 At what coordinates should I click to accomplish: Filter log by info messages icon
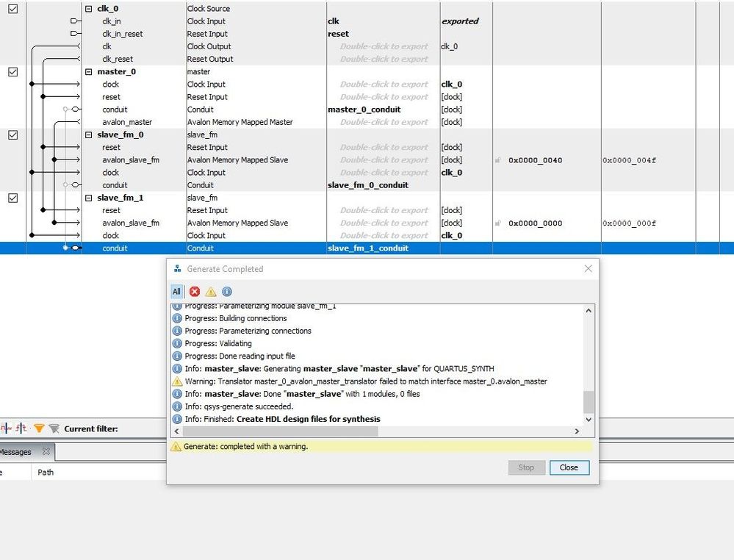click(226, 292)
